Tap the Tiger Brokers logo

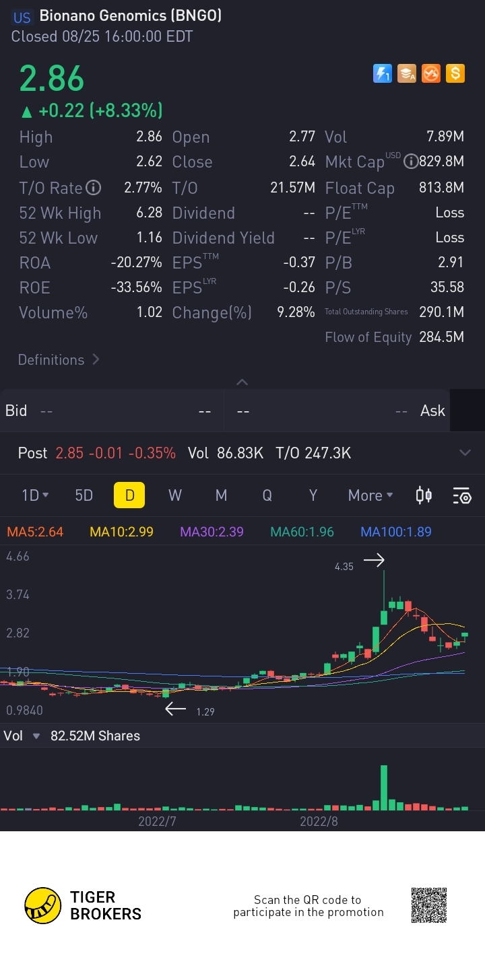click(x=83, y=905)
